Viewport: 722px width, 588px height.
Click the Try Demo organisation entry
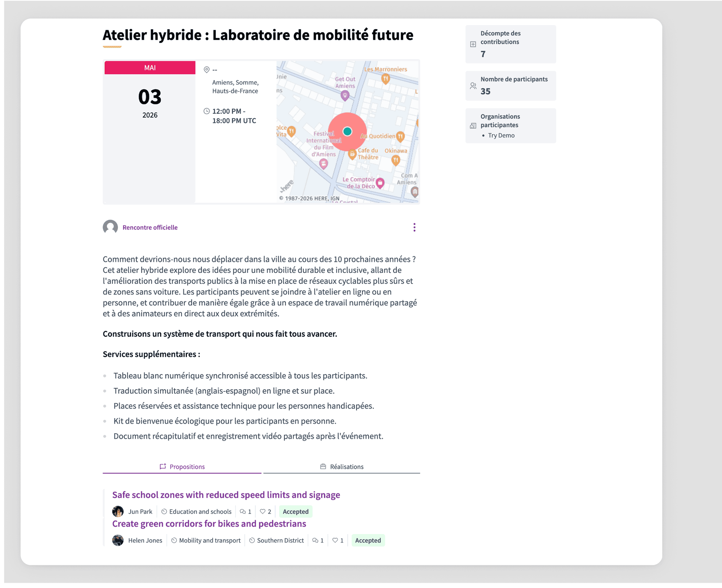501,136
